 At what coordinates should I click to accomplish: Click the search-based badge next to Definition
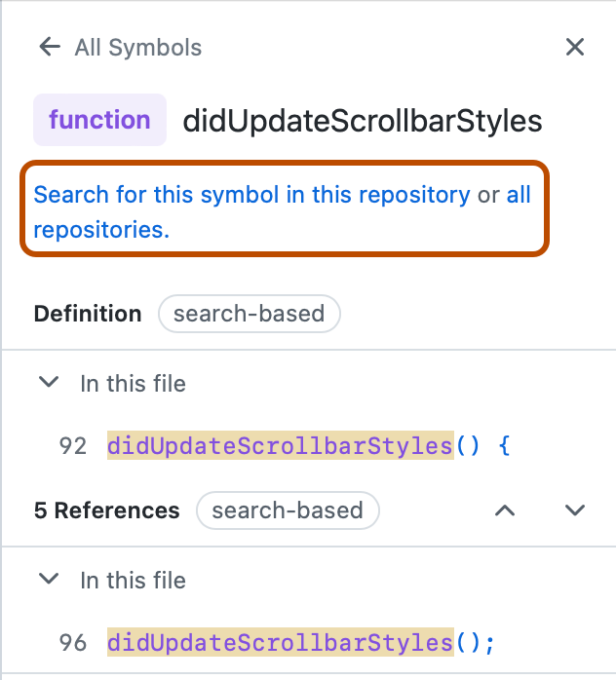pos(249,314)
